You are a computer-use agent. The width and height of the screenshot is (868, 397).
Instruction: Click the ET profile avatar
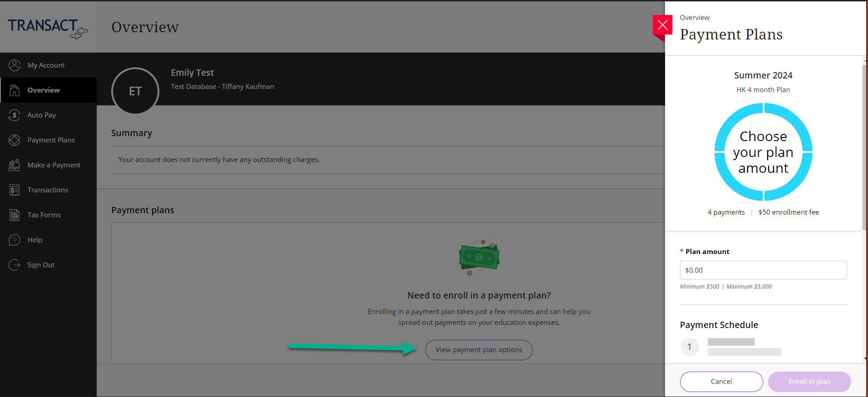click(x=135, y=91)
